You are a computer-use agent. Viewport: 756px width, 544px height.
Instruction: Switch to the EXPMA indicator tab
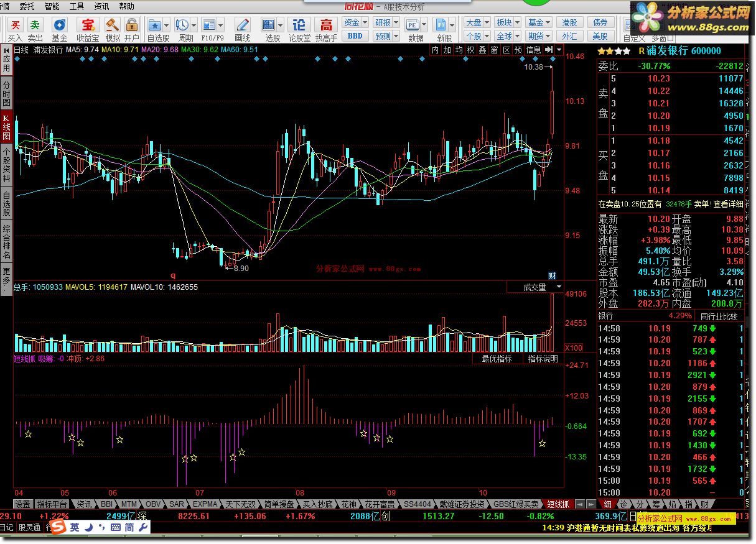coord(205,504)
